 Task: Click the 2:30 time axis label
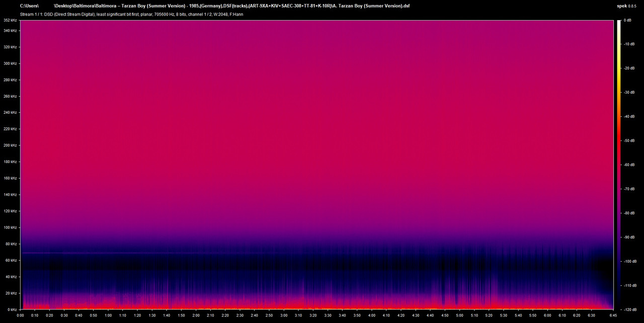(240, 315)
